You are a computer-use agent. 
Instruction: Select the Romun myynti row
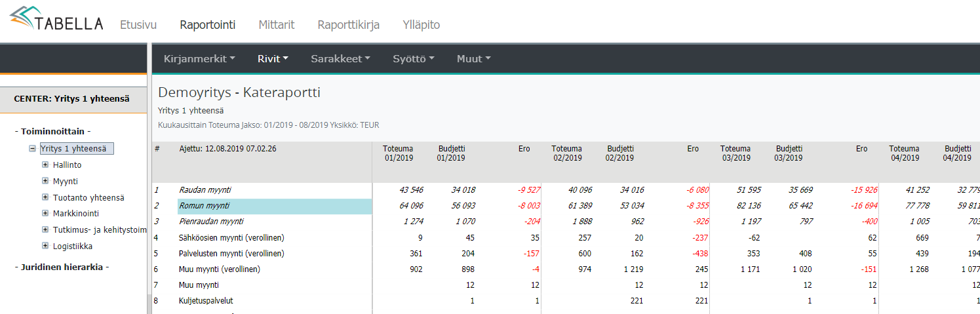coord(204,206)
